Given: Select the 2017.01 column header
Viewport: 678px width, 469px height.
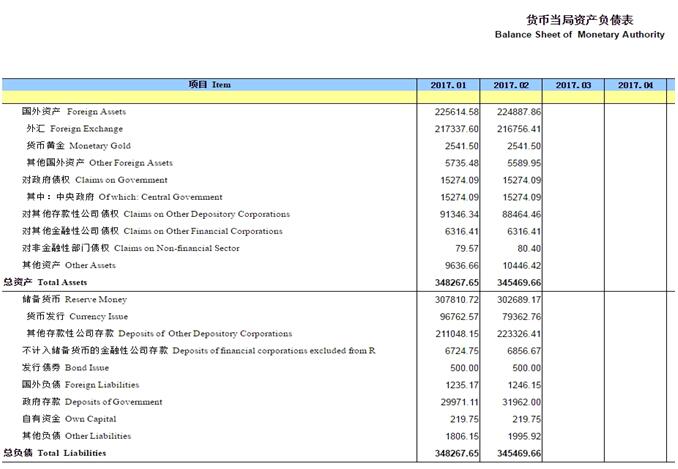Looking at the screenshot, I should 449,85.
